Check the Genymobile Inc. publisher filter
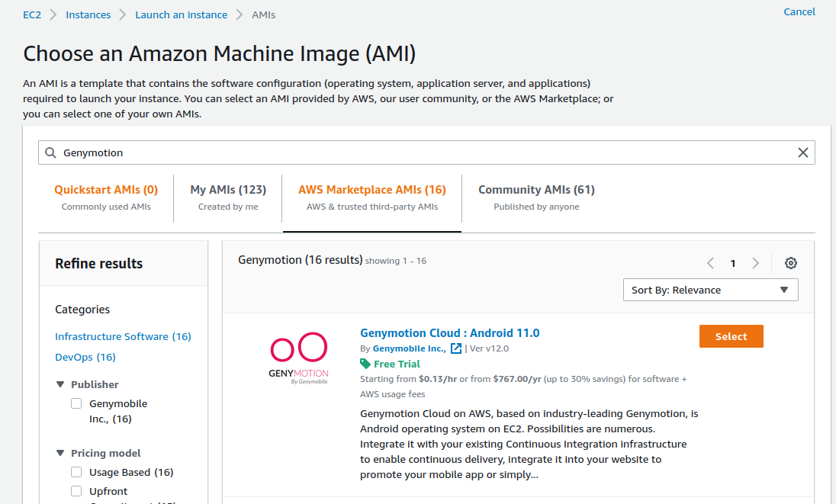Screen dimensions: 836x504 pyautogui.click(x=76, y=403)
